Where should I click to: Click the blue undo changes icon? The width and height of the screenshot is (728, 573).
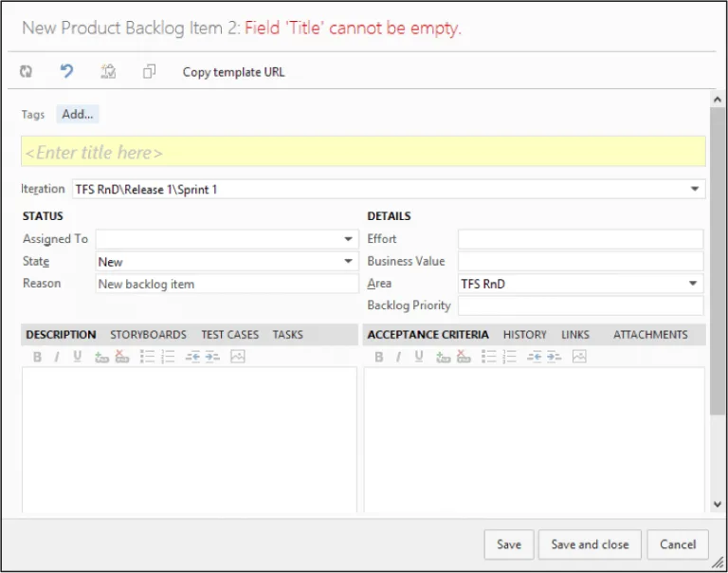click(x=67, y=71)
